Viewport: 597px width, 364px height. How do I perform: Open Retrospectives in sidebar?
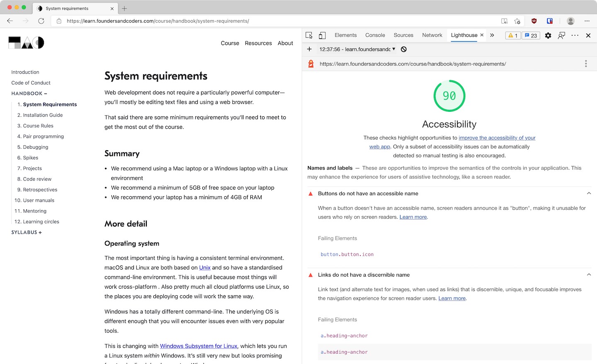coord(40,190)
